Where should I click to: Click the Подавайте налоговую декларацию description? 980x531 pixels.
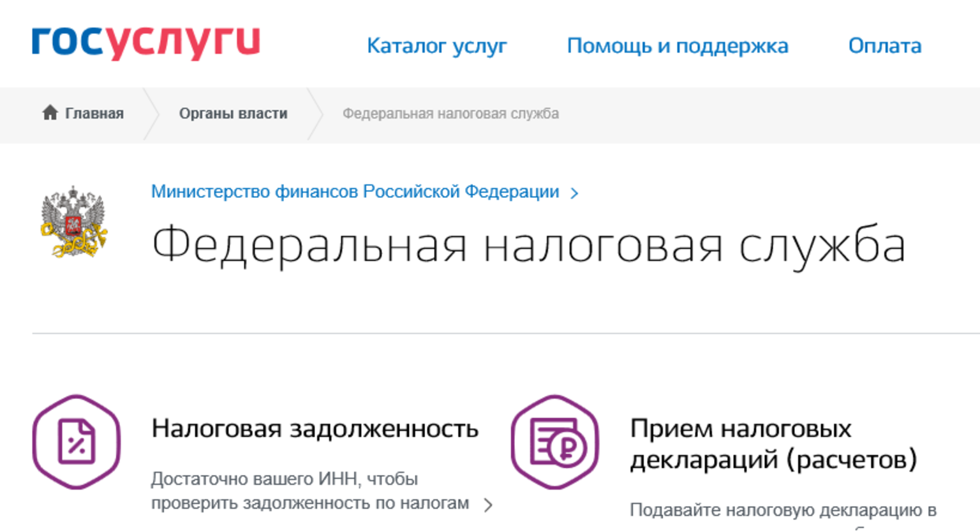point(783,511)
